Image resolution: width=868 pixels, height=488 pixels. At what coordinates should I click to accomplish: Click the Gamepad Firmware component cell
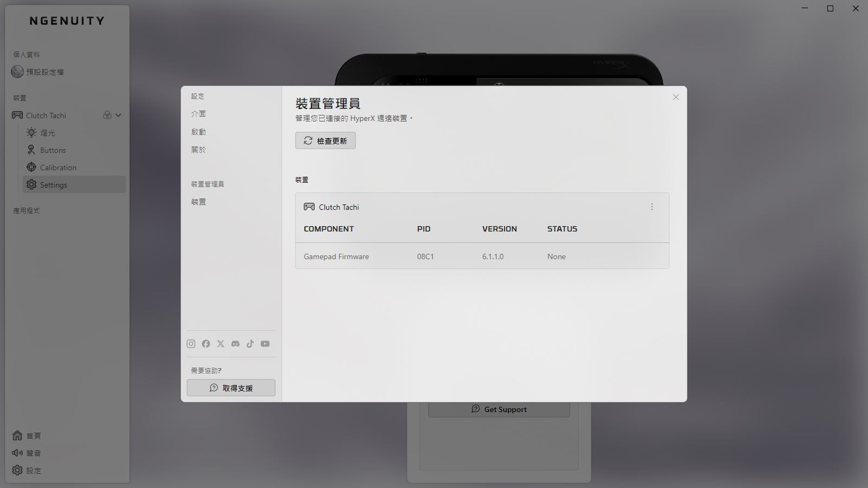(x=336, y=256)
